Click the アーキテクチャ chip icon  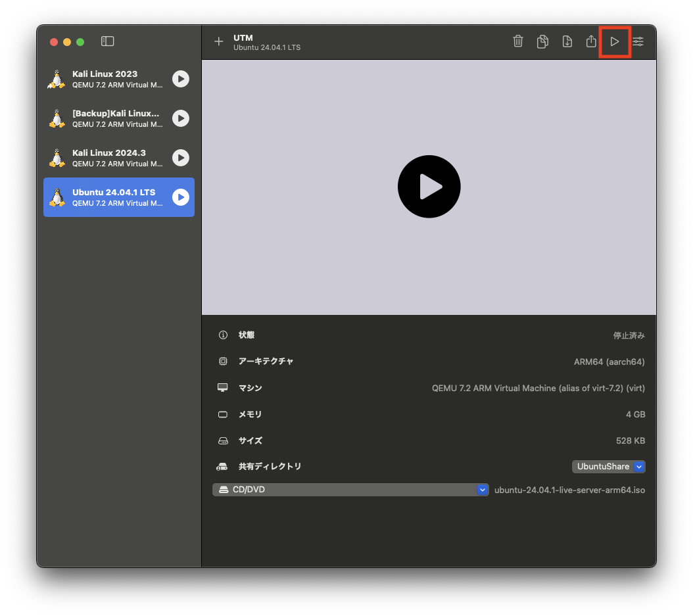tap(223, 361)
